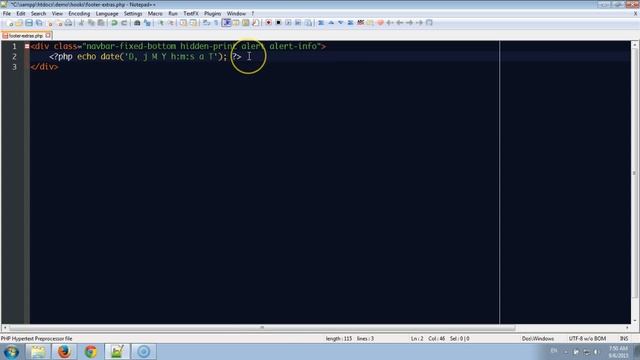Open the Plugins menu
This screenshot has height=360, width=640.
213,13
